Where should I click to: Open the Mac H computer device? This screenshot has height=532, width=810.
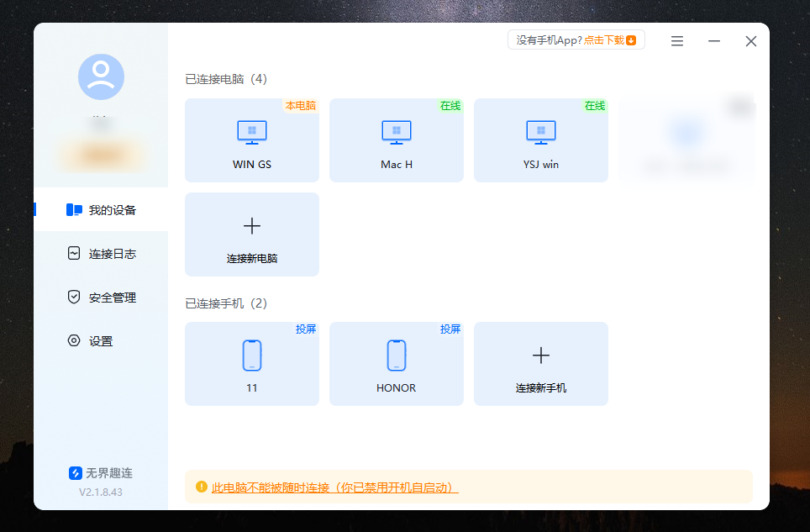[396, 139]
